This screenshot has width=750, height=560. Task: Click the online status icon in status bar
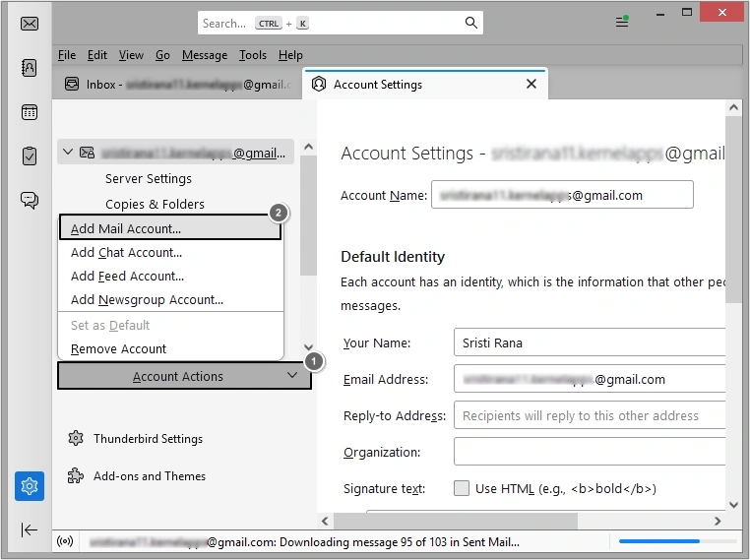[65, 541]
